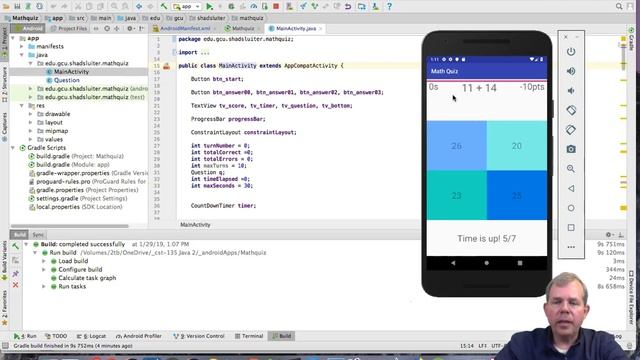Open local.properties file
The width and height of the screenshot is (640, 360).
[76, 207]
